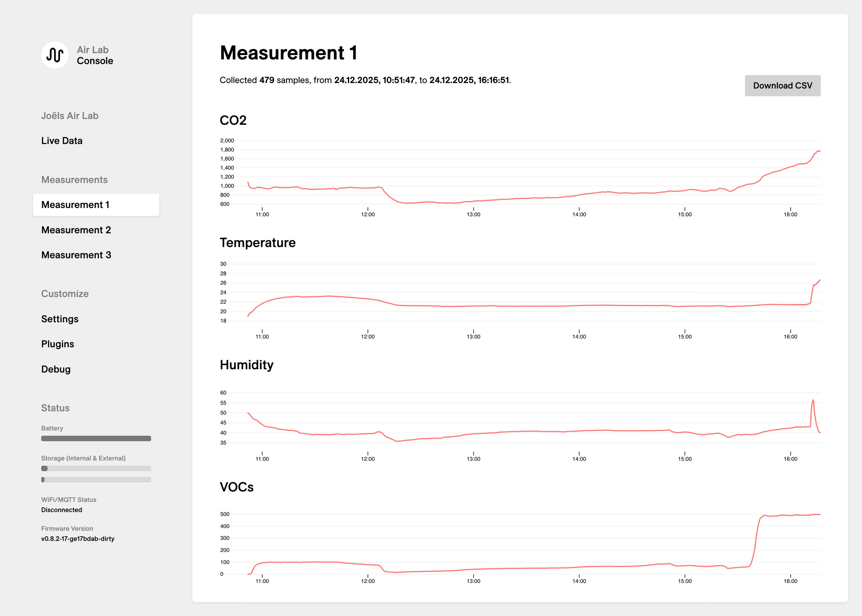This screenshot has height=616, width=862.
Task: Click the external storage usage bar
Action: click(96, 479)
